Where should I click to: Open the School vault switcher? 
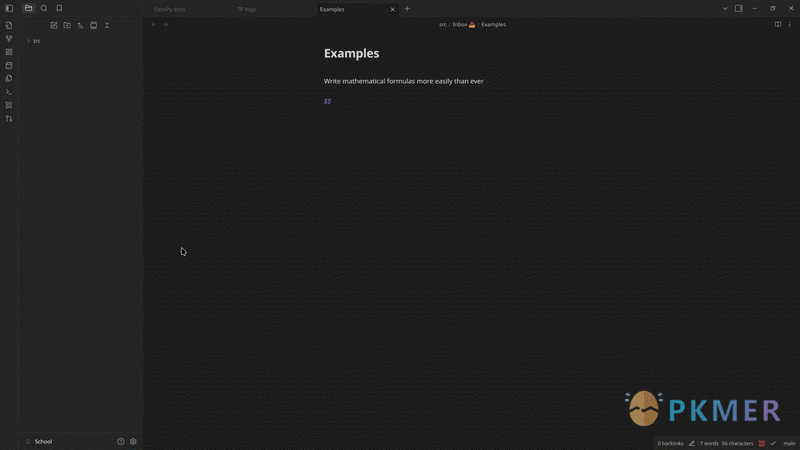[43, 441]
